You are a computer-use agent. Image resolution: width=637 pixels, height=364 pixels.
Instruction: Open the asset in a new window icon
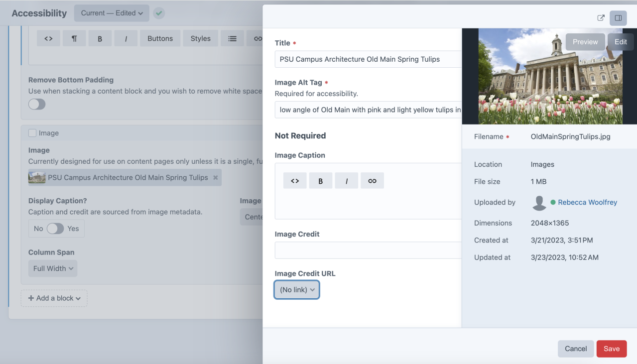coord(601,17)
